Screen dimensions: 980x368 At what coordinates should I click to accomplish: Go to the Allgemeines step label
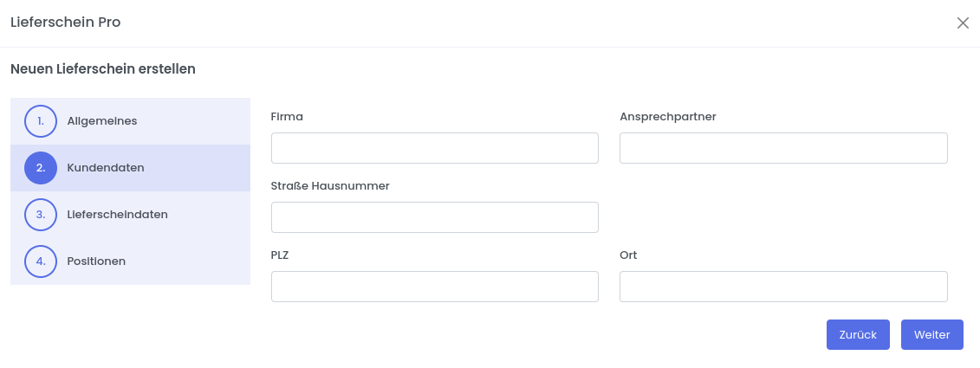tap(102, 121)
